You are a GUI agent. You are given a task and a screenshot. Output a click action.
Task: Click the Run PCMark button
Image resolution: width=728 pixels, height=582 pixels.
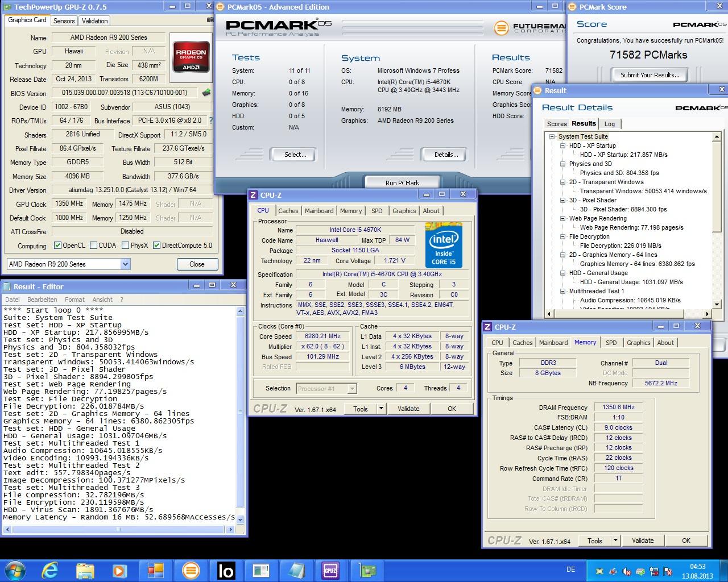click(402, 182)
